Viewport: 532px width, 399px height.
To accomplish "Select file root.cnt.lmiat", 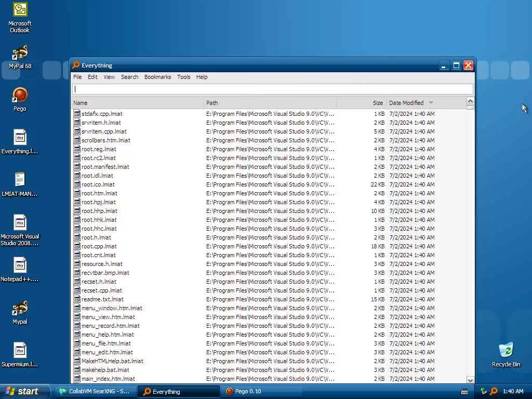I will pos(98,255).
